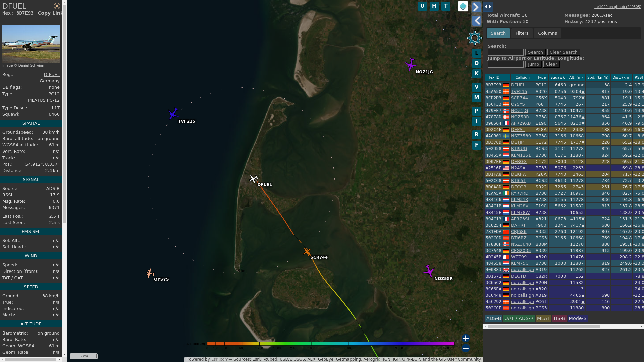Zoom in with the plus button
The width and height of the screenshot is (644, 362).
pyautogui.click(x=466, y=338)
